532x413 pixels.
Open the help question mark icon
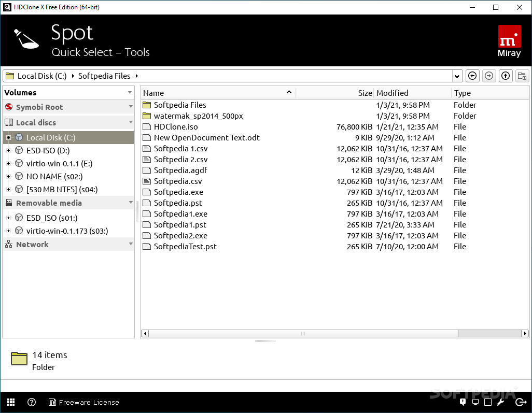coord(32,402)
